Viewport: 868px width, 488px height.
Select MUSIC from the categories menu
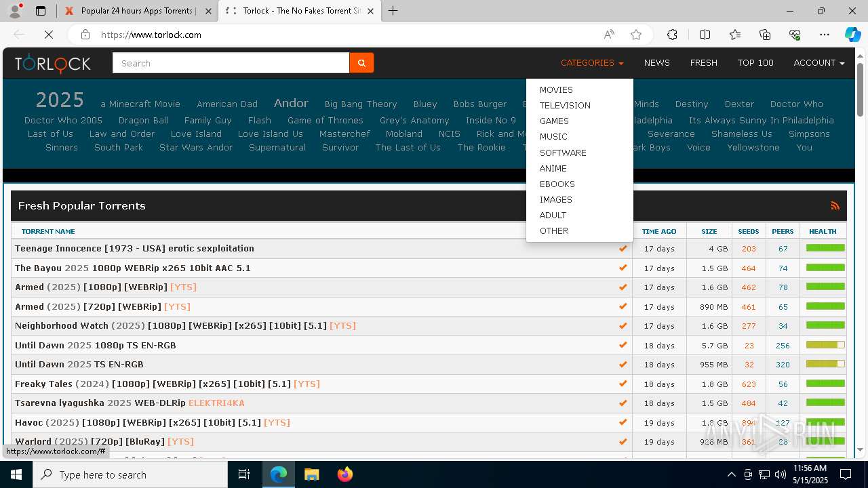[580, 136]
